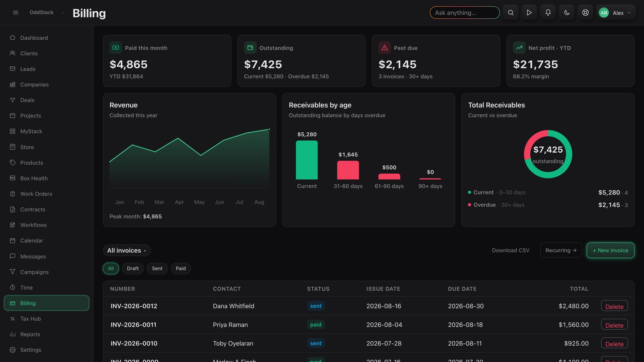The width and height of the screenshot is (644, 362).
Task: Go to Dashboard in the sidebar
Action: pyautogui.click(x=46, y=38)
